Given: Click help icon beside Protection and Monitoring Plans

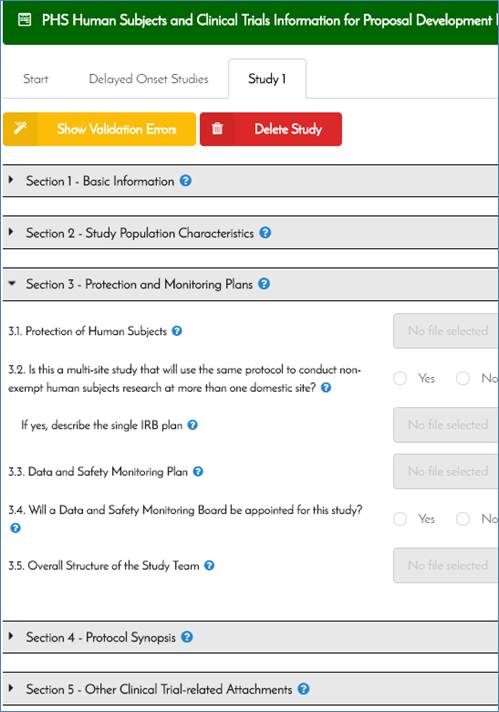Looking at the screenshot, I should 264,284.
